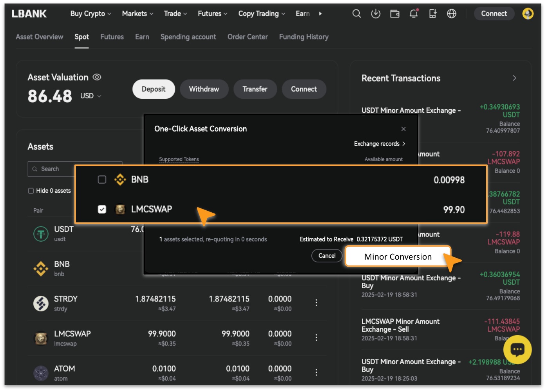Click the Minor Conversion button
Screen dimensions: 548x392
[x=398, y=257]
